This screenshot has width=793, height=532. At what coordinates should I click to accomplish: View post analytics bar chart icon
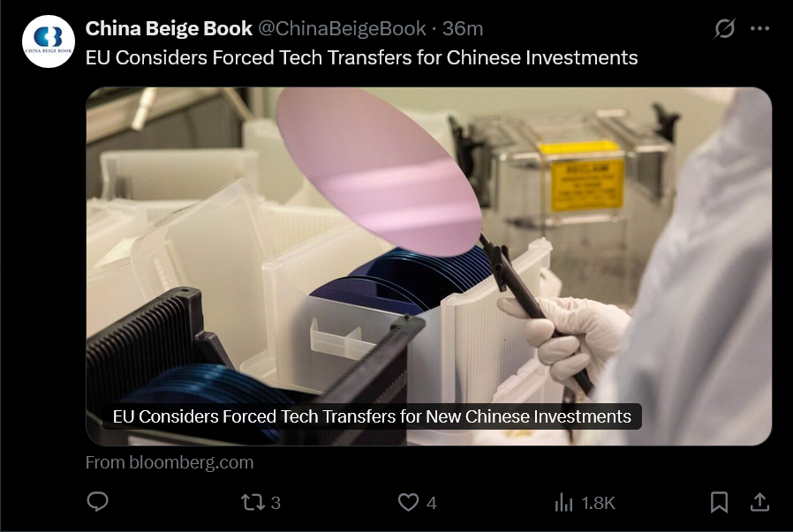tap(563, 502)
